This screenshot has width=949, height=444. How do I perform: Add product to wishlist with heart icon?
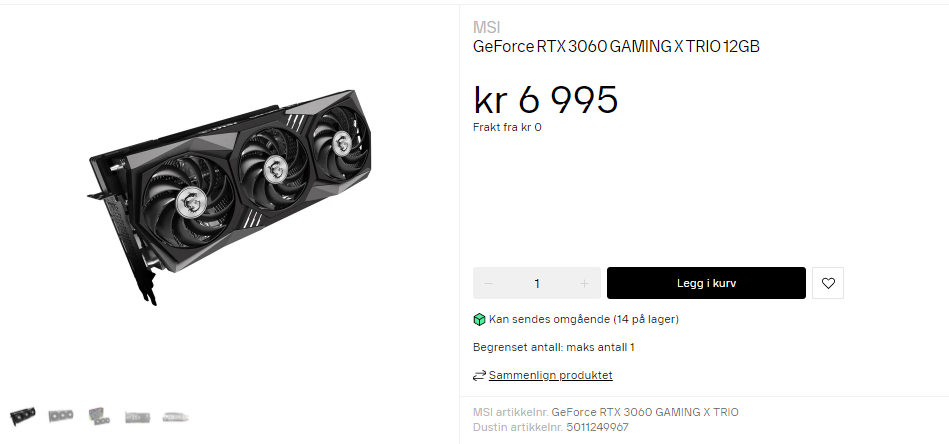coord(827,283)
